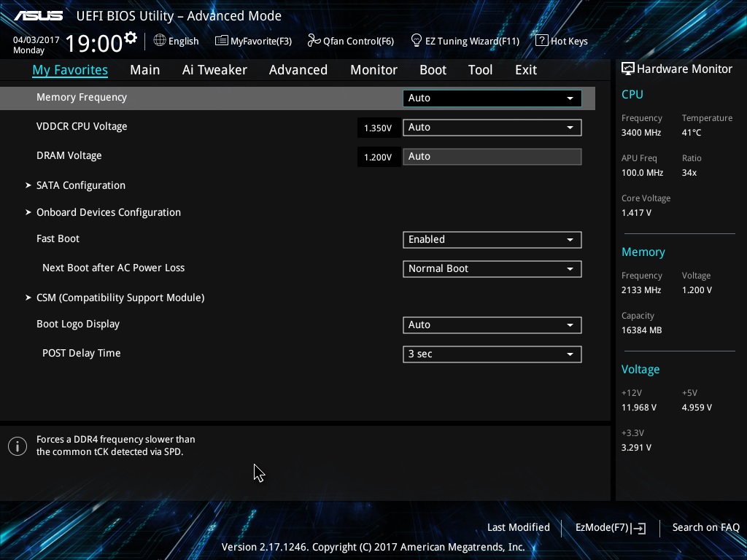Screen dimensions: 747x560
Task: Click the EZ Tuning Wizard lightbulb icon
Action: tap(417, 41)
